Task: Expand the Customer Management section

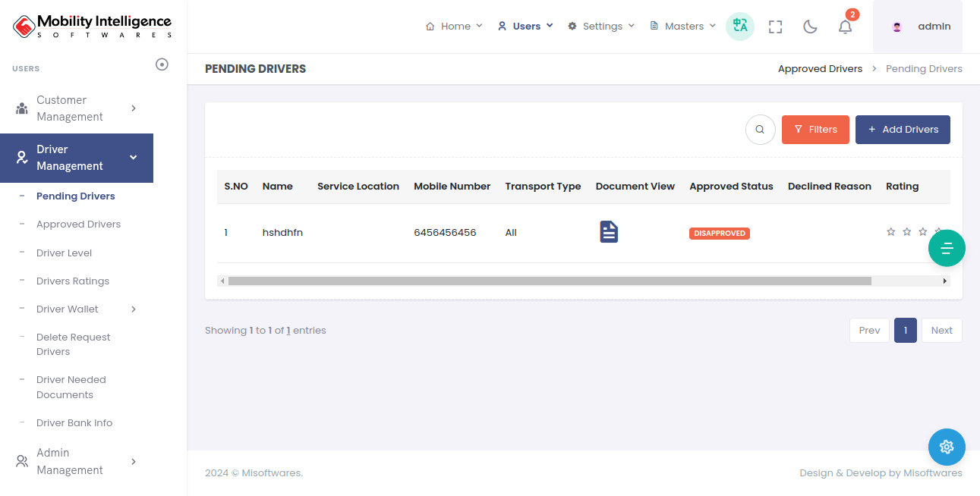Action: (77, 108)
